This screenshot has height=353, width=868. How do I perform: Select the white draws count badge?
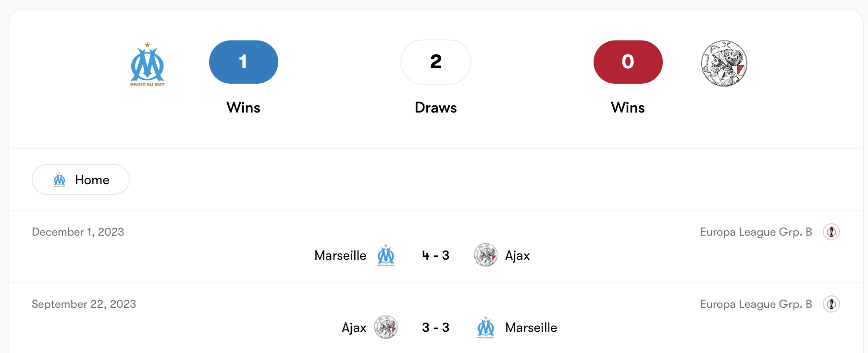coord(435,62)
